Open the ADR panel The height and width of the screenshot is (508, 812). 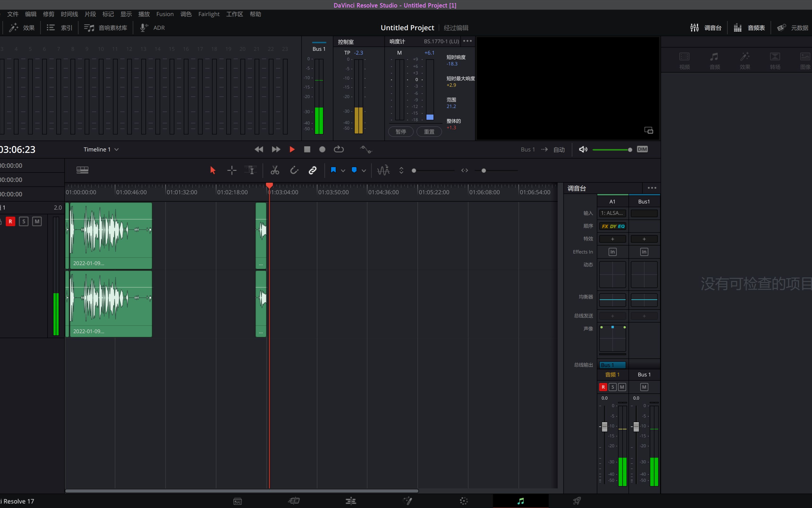point(152,28)
